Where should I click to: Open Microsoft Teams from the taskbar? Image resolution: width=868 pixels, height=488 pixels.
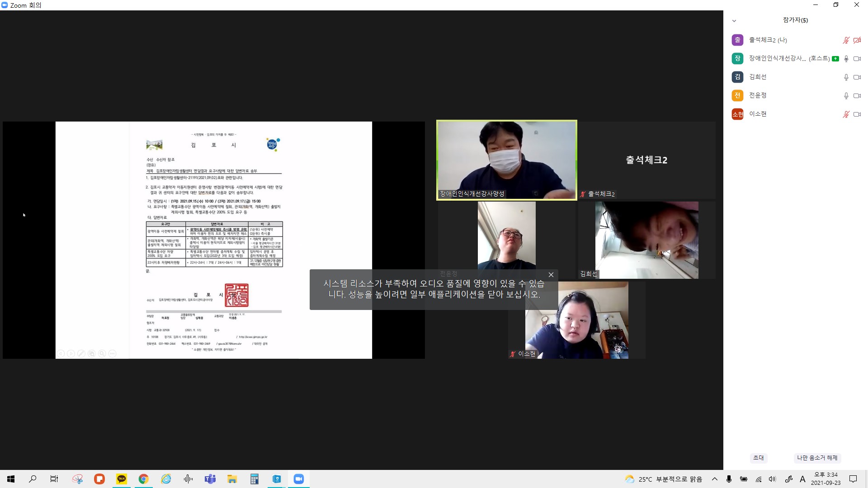pos(210,479)
